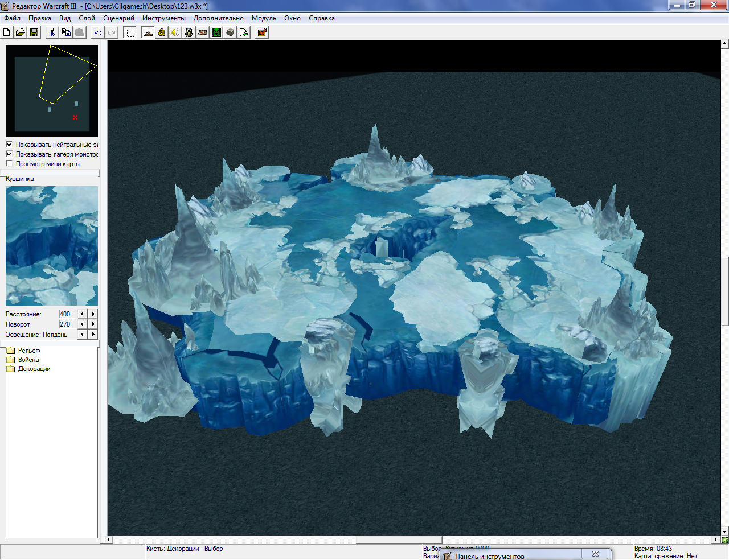Open the Import Manager page-arrow icon

(x=244, y=32)
